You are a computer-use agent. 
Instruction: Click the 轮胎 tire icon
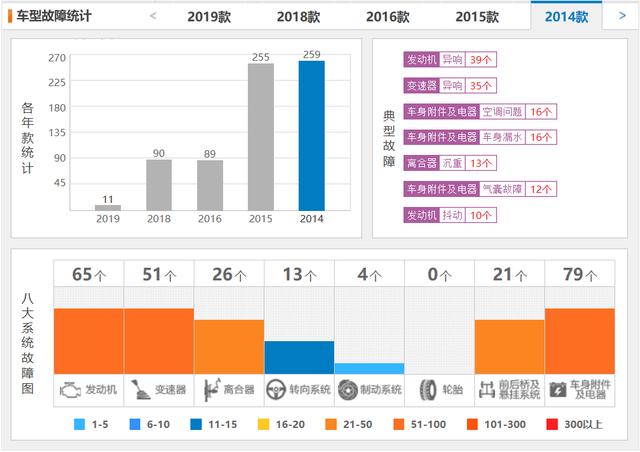click(428, 390)
